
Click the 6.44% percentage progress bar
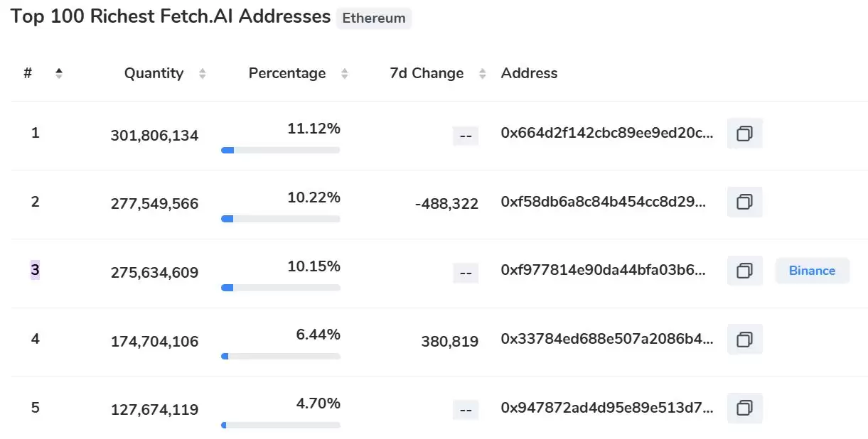[280, 356]
